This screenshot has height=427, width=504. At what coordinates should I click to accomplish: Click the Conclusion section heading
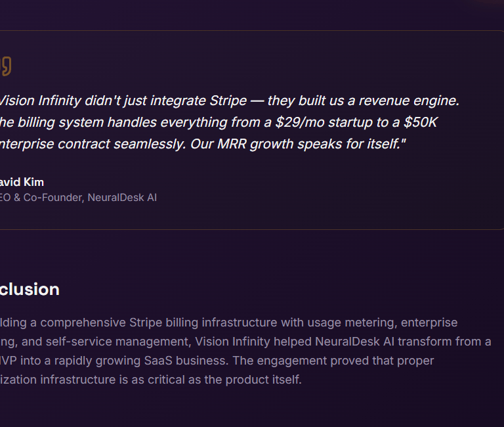click(x=30, y=289)
